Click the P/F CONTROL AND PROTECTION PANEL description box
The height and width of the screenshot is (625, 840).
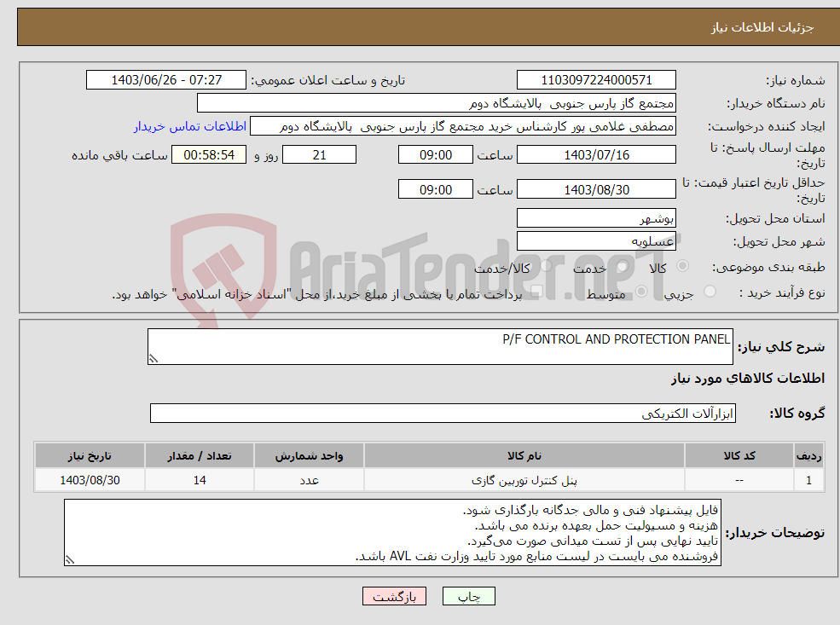[440, 346]
